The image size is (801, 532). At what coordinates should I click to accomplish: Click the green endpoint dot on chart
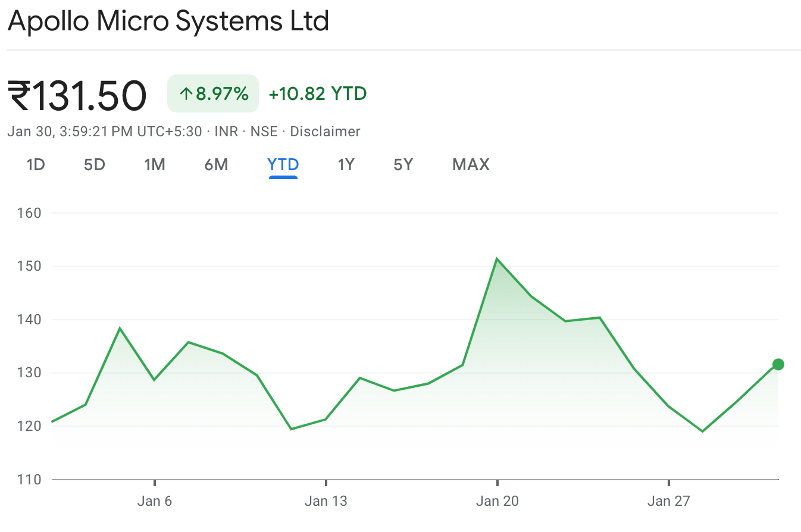[x=778, y=364]
